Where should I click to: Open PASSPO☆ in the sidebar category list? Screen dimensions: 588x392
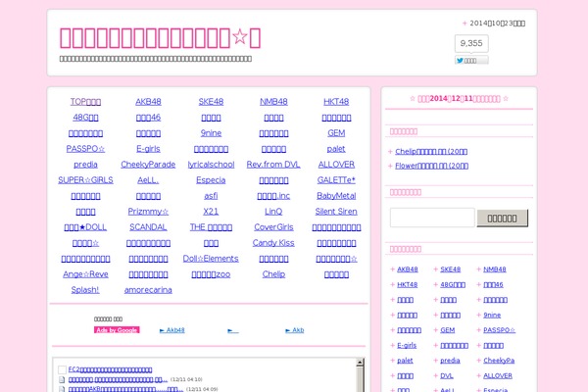[x=499, y=330]
